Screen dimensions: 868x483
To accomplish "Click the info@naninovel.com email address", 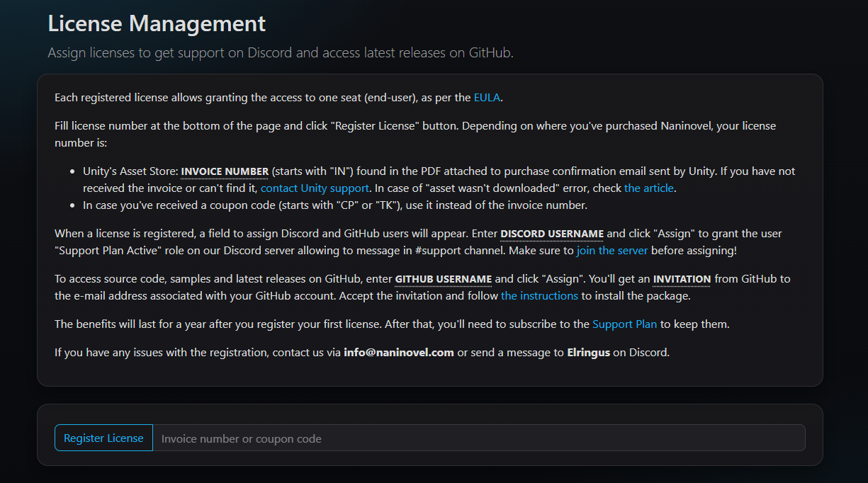I will coord(399,353).
